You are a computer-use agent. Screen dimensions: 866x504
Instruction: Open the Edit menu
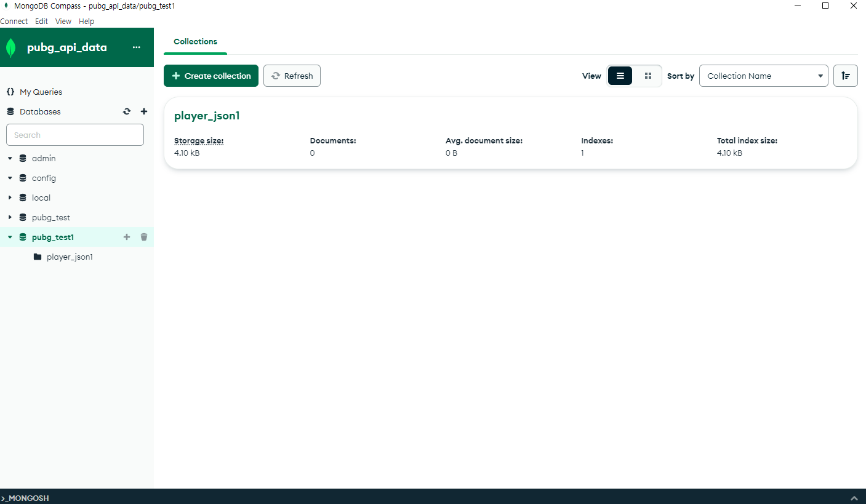click(x=41, y=21)
